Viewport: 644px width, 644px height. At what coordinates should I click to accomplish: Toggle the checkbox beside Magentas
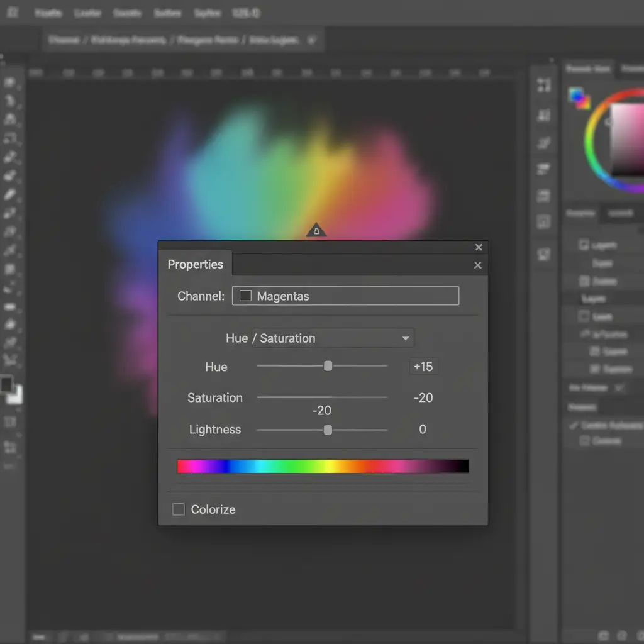[245, 296]
